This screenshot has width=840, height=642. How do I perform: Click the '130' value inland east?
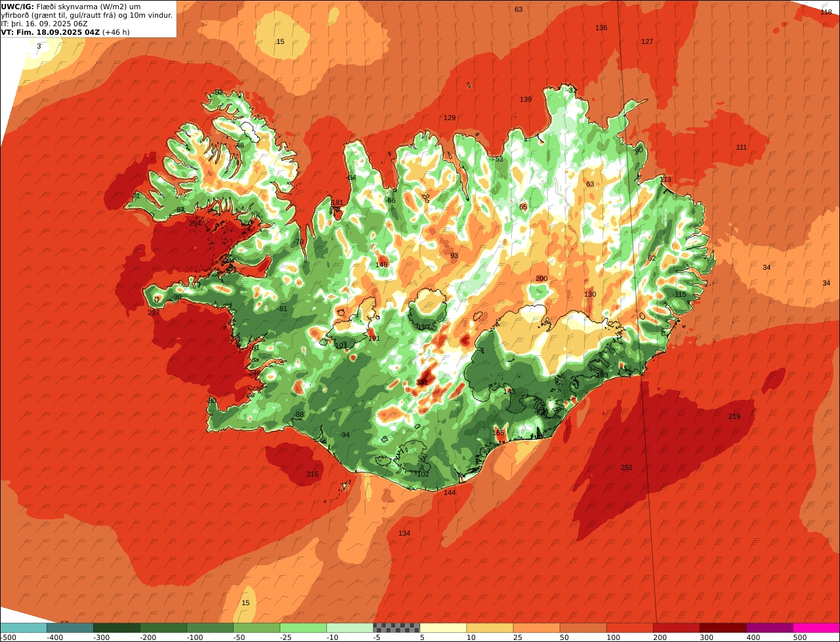pyautogui.click(x=590, y=294)
